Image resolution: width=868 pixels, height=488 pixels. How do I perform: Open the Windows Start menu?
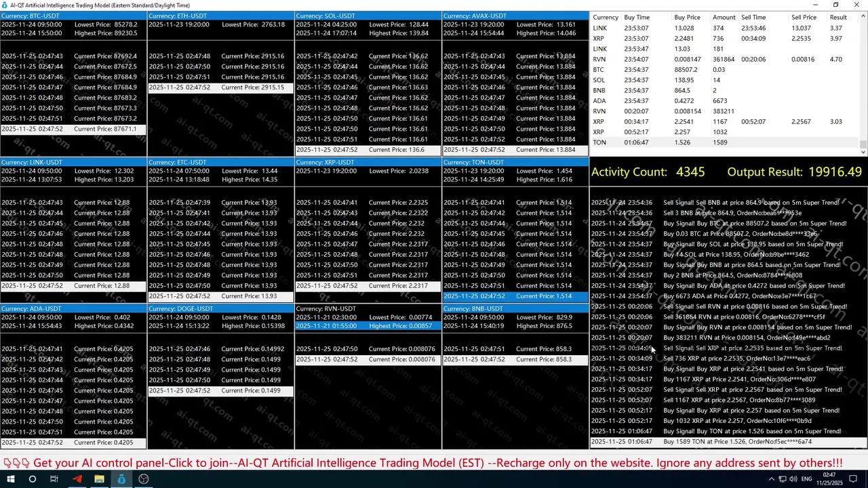tap(11, 479)
